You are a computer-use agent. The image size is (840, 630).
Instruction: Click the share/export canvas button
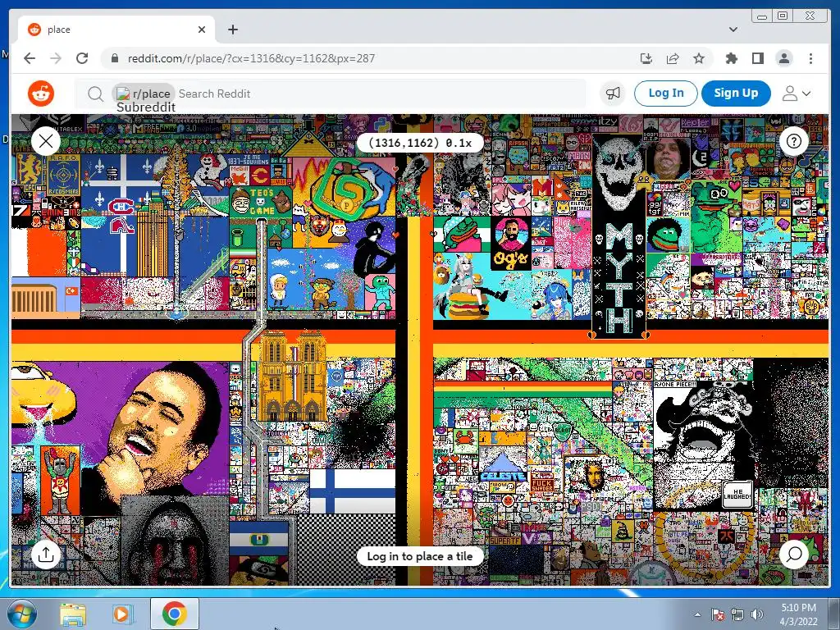click(46, 555)
